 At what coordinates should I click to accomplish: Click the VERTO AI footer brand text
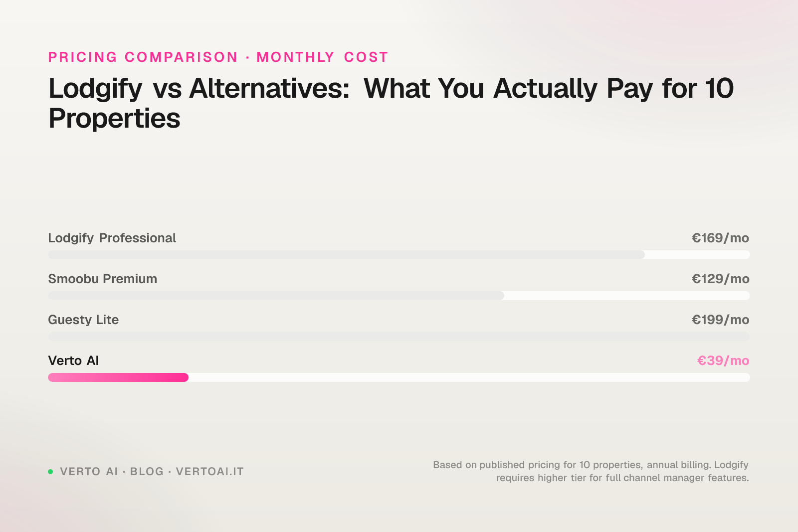point(89,472)
